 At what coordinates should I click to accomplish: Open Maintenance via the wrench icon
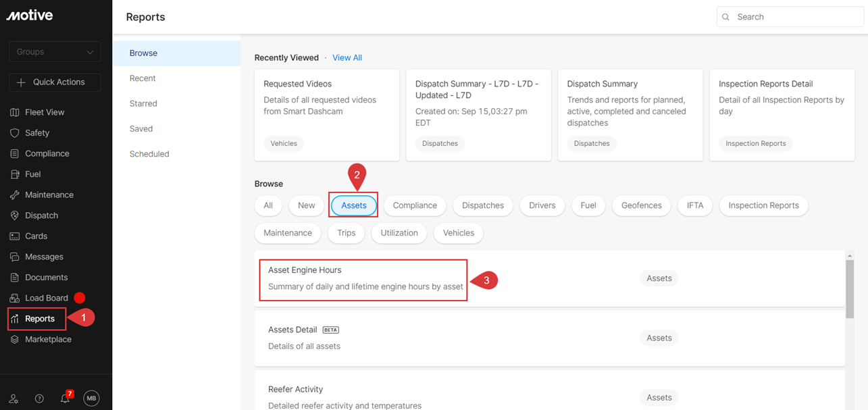[x=15, y=195]
